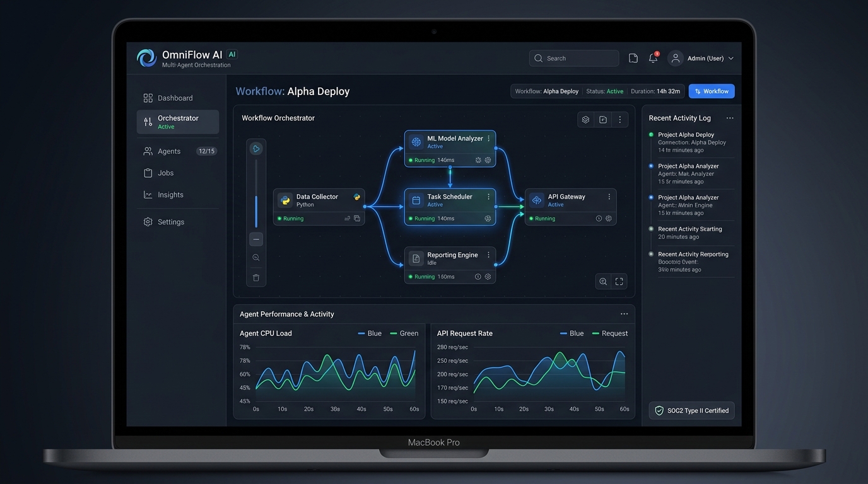
Task: Click the save icon beside the layers icon
Action: pyautogui.click(x=603, y=120)
